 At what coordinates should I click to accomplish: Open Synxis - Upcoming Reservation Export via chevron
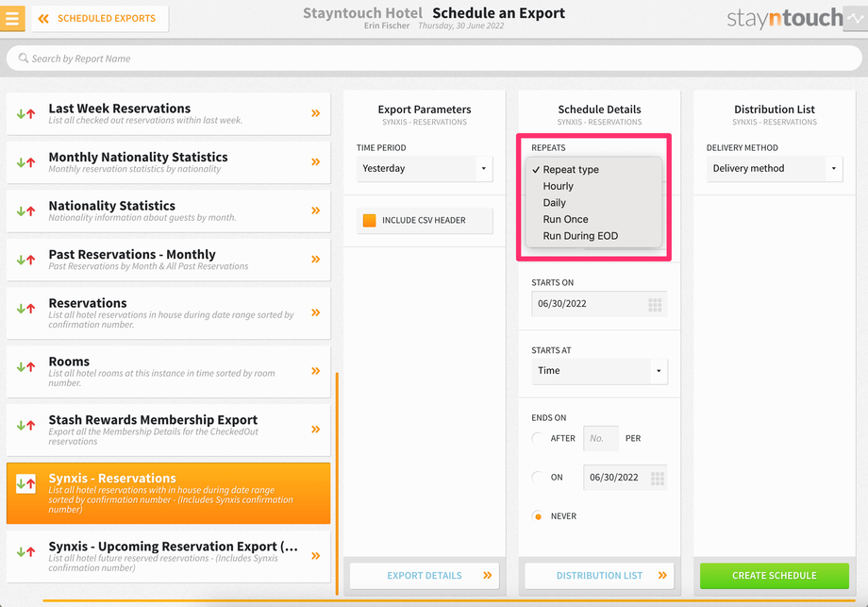[x=315, y=555]
